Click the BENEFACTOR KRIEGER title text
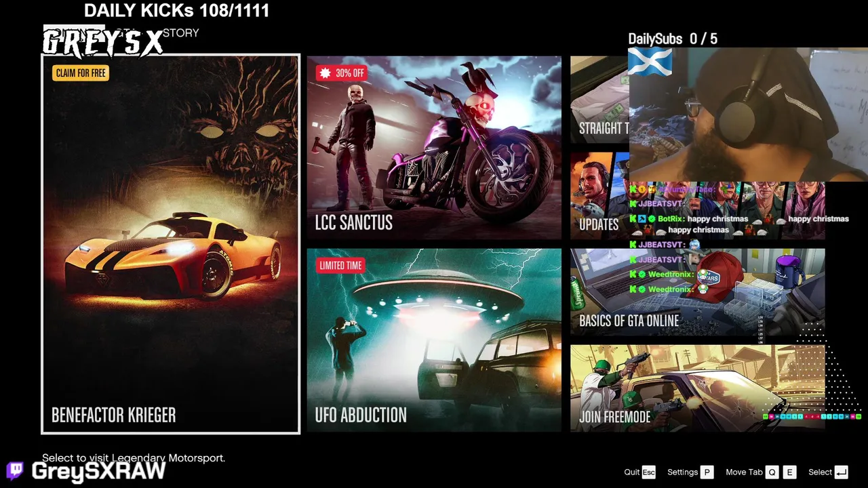868x488 pixels. (x=114, y=415)
